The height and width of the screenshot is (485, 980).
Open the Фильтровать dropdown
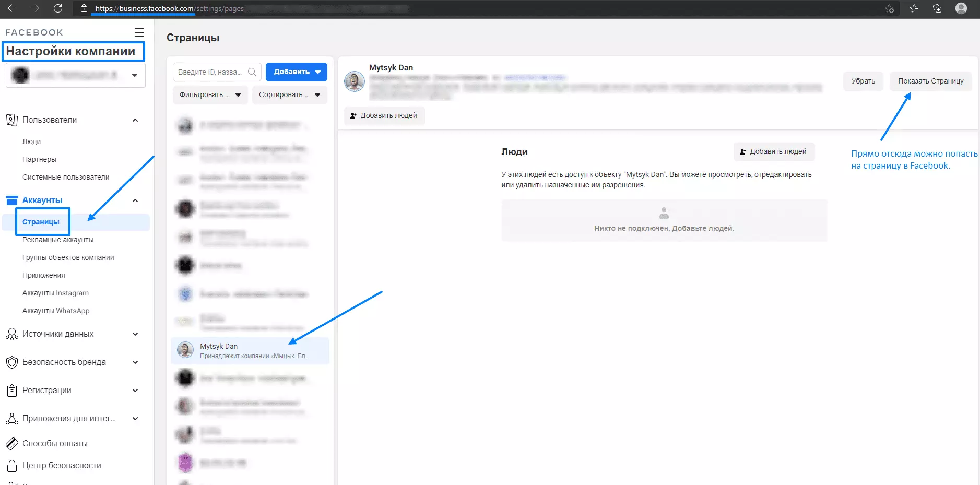[210, 95]
